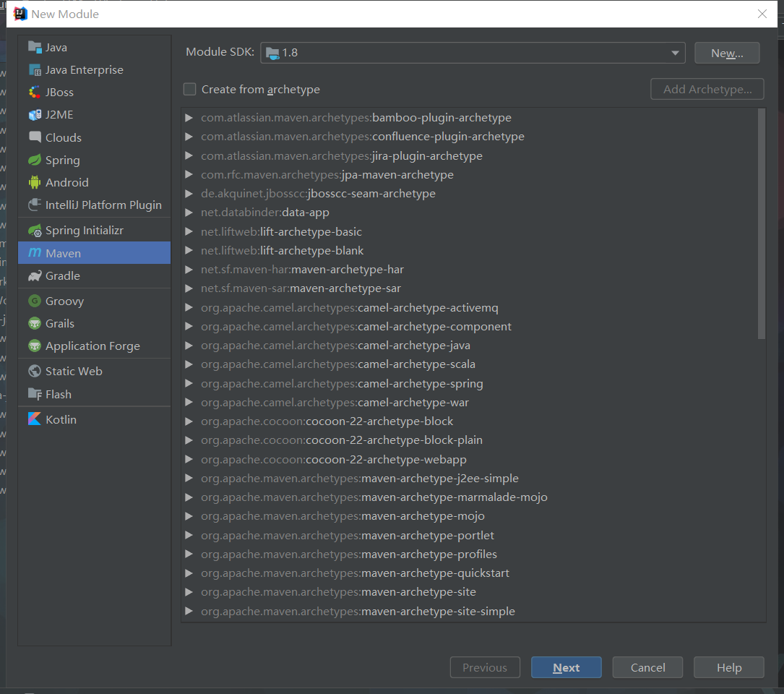784x694 pixels.
Task: Click the Application Forge icon
Action: (x=35, y=346)
